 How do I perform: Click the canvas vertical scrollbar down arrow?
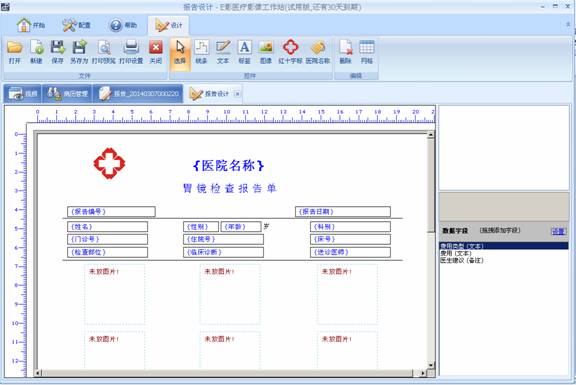pos(431,365)
